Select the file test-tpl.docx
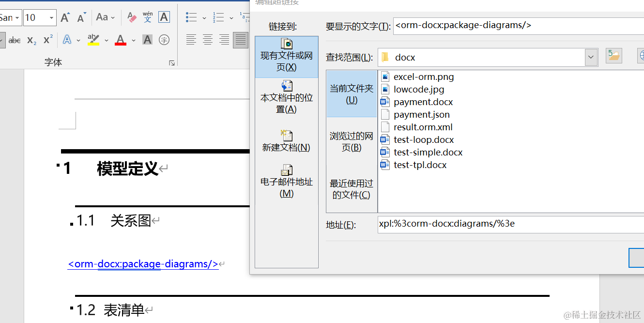644x323 pixels. point(420,165)
